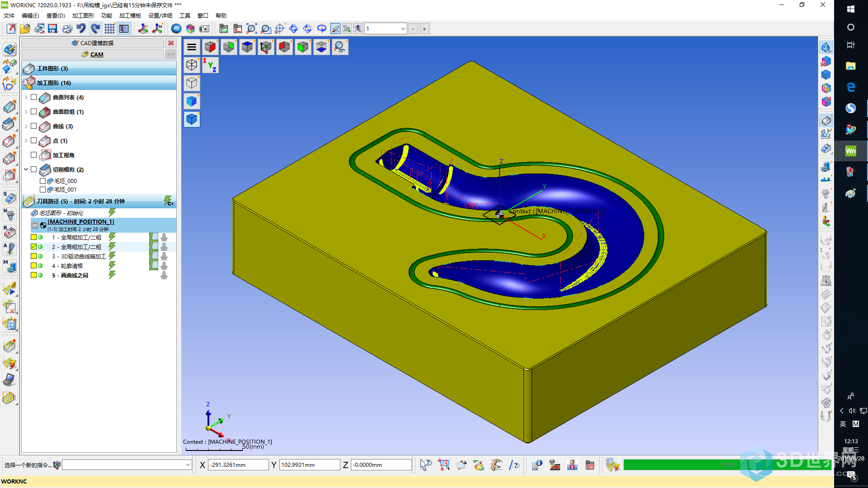Select the green side-face view cube
This screenshot has height=488, width=868.
[303, 47]
